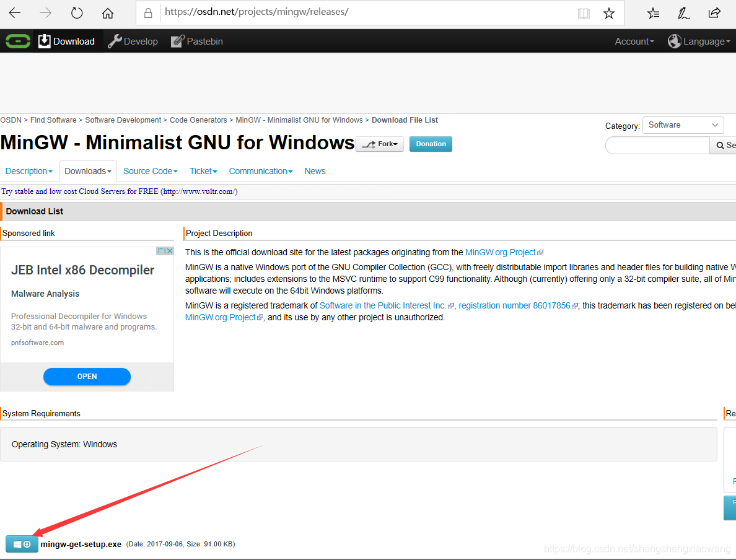
Task: Open the pnfsoftware.com ad link
Action: pyautogui.click(x=38, y=343)
